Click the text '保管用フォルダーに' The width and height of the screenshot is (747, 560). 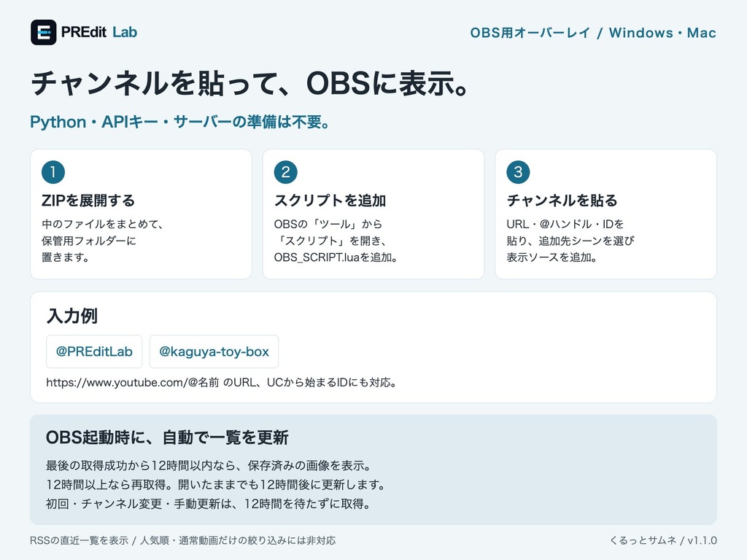pos(88,241)
